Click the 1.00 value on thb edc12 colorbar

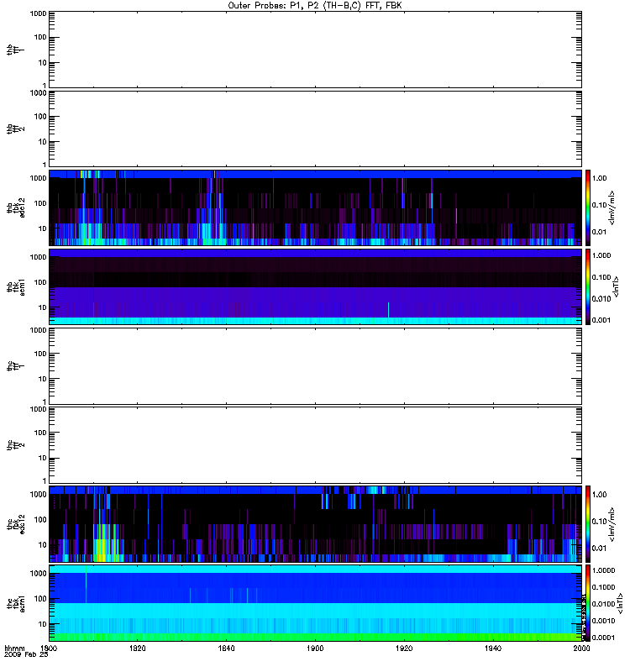[600, 178]
